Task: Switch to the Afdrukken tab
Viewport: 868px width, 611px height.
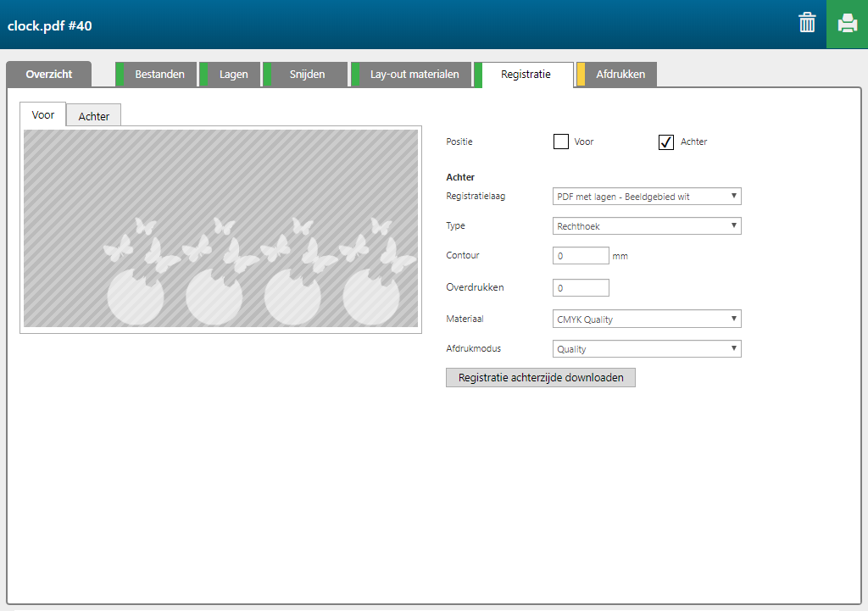Action: point(620,75)
